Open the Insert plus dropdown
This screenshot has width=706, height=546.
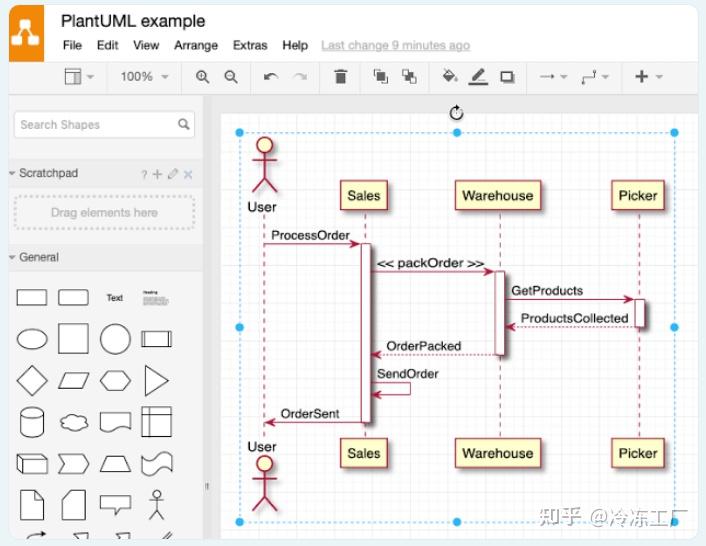click(648, 77)
